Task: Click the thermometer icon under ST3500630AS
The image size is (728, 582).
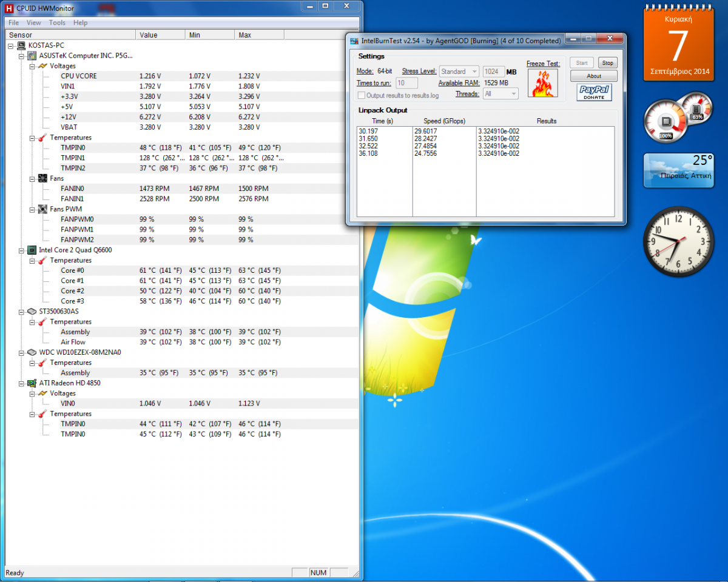Action: pyautogui.click(x=42, y=321)
